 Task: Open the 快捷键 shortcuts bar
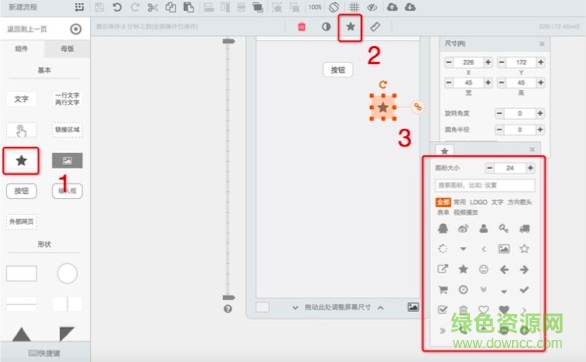[x=45, y=353]
